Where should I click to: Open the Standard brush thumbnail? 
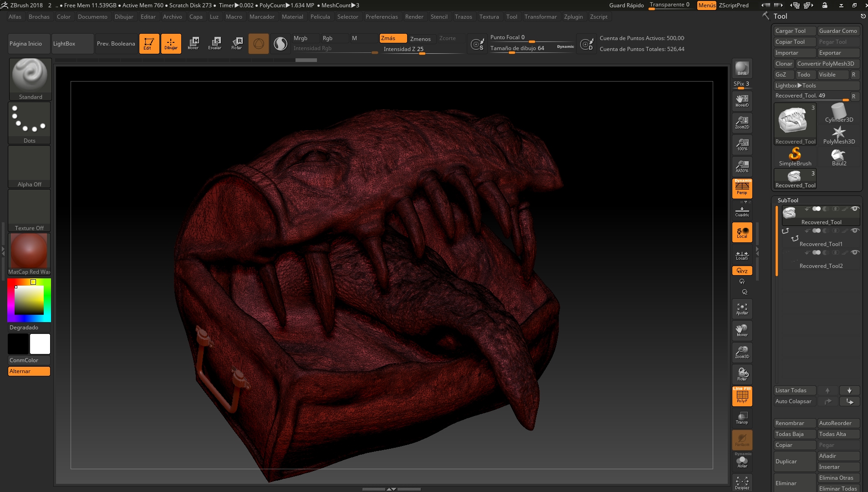coord(30,79)
